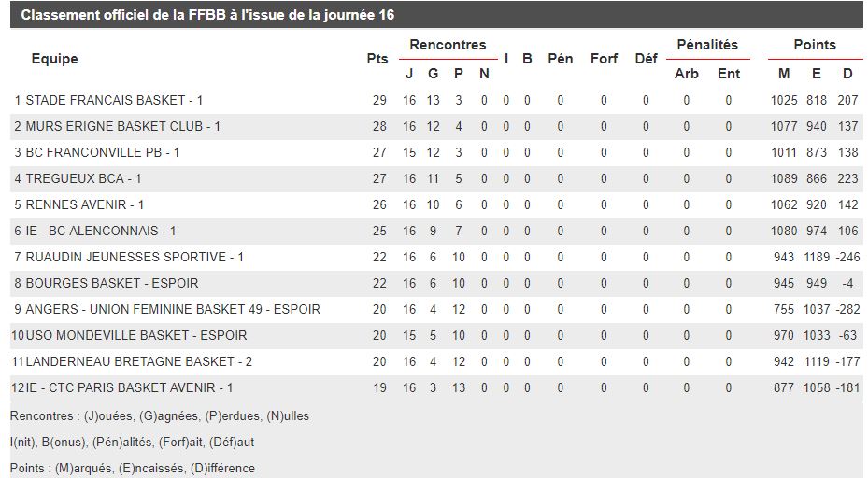Open BC FRANCONVILLE PB - 1 team entry
868x478 pixels.
tap(103, 153)
